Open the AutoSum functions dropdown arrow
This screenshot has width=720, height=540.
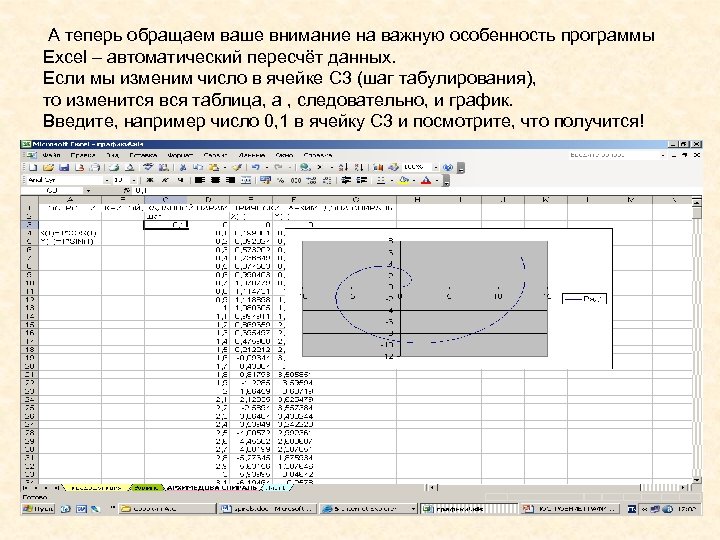(332, 167)
